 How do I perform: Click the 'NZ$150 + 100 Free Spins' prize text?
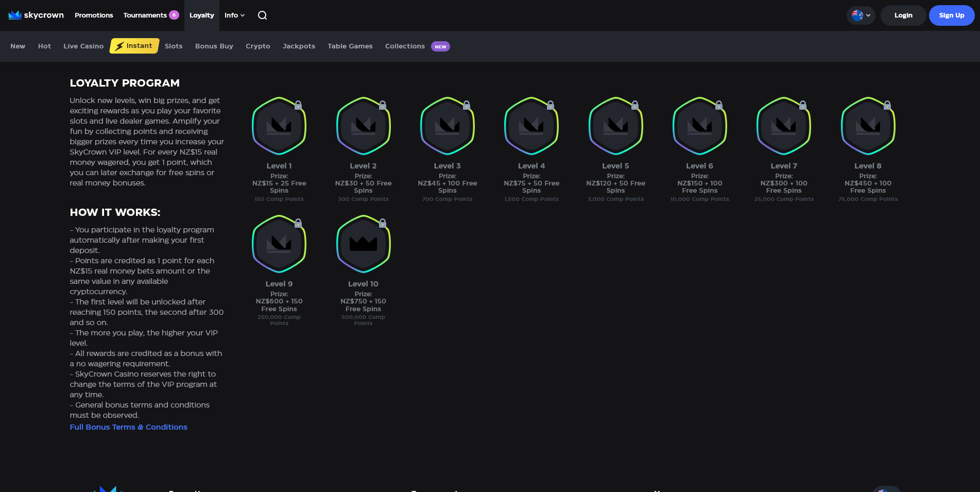click(700, 187)
